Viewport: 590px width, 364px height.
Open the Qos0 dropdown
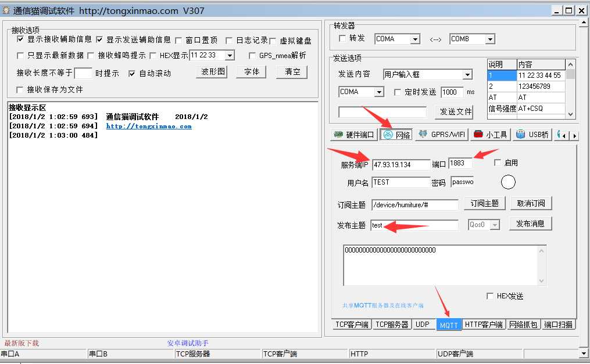click(495, 225)
